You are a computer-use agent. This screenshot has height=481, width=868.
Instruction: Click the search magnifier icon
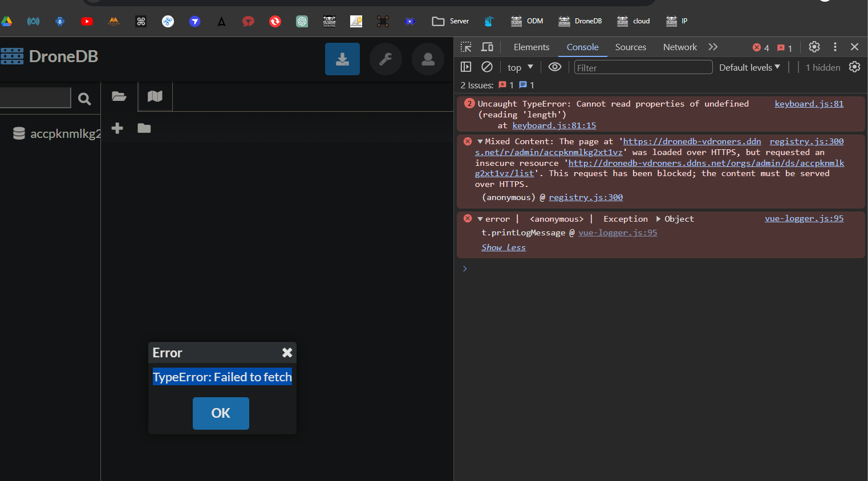tap(84, 99)
